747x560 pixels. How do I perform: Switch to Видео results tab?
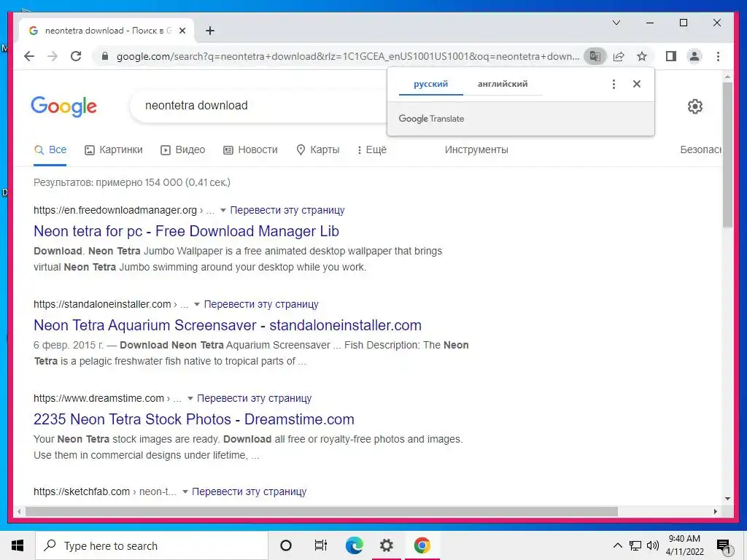point(183,149)
